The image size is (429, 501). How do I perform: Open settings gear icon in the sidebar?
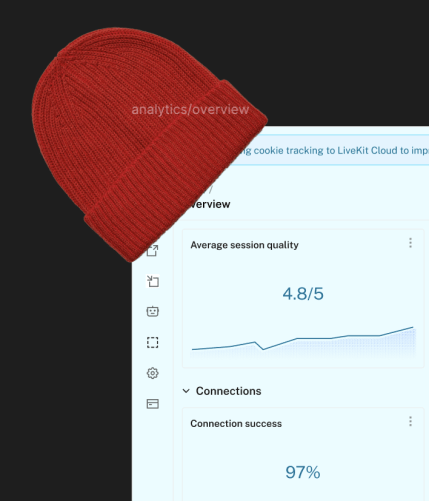tap(153, 373)
